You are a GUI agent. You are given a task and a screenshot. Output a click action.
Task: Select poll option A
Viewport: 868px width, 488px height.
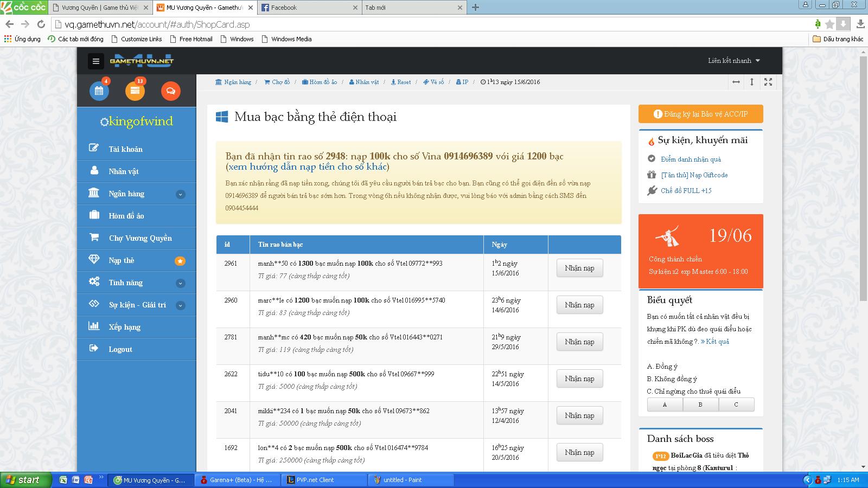(665, 404)
